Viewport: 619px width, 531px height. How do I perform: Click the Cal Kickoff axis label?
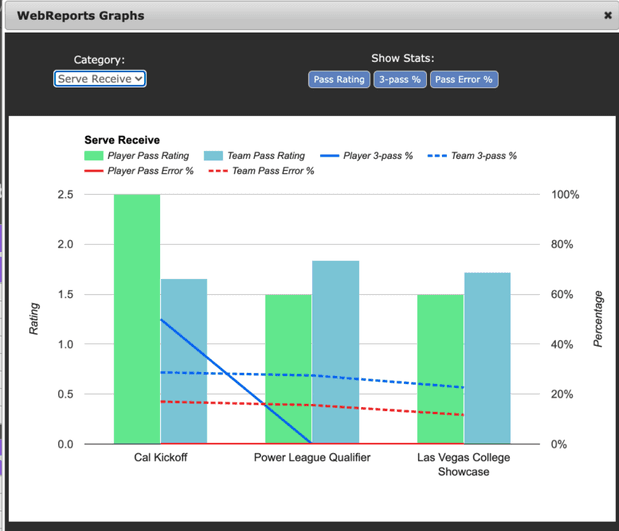point(160,458)
